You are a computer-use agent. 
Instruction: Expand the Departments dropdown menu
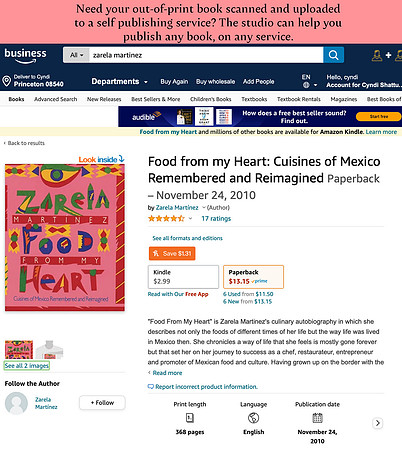119,82
